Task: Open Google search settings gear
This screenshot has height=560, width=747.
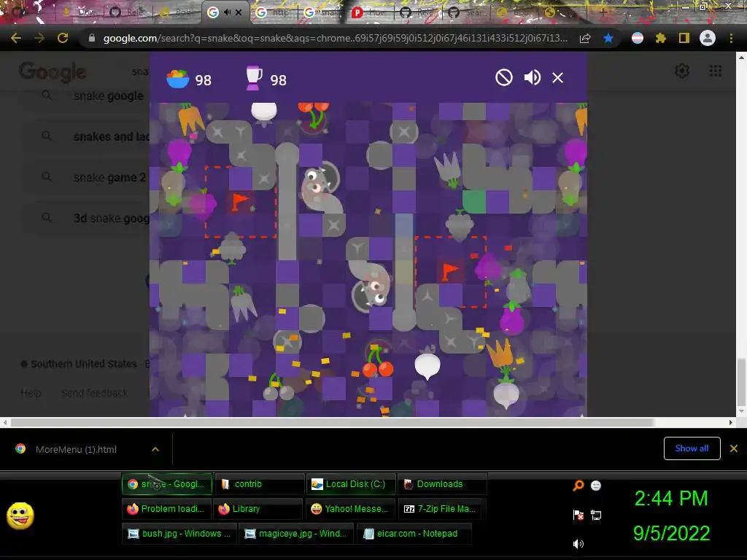Action: click(x=682, y=71)
